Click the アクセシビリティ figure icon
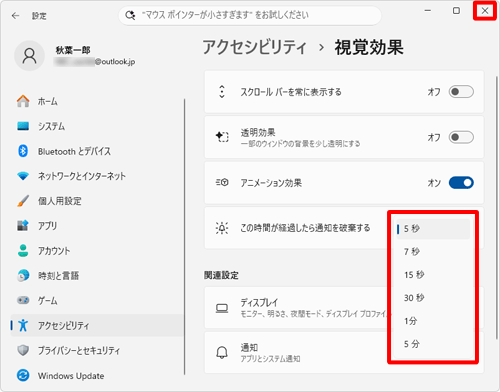 [x=23, y=325]
